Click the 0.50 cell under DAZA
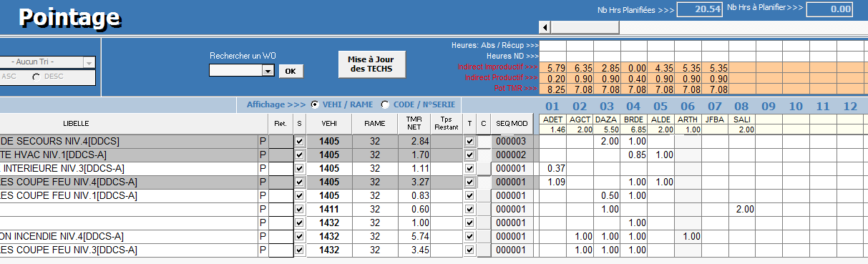Screen dimensions: 868x264 pos(607,196)
